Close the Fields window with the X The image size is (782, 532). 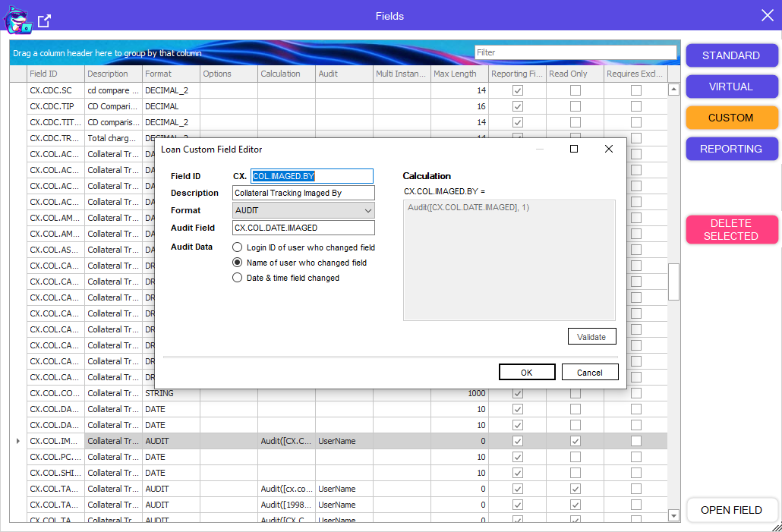pyautogui.click(x=767, y=15)
